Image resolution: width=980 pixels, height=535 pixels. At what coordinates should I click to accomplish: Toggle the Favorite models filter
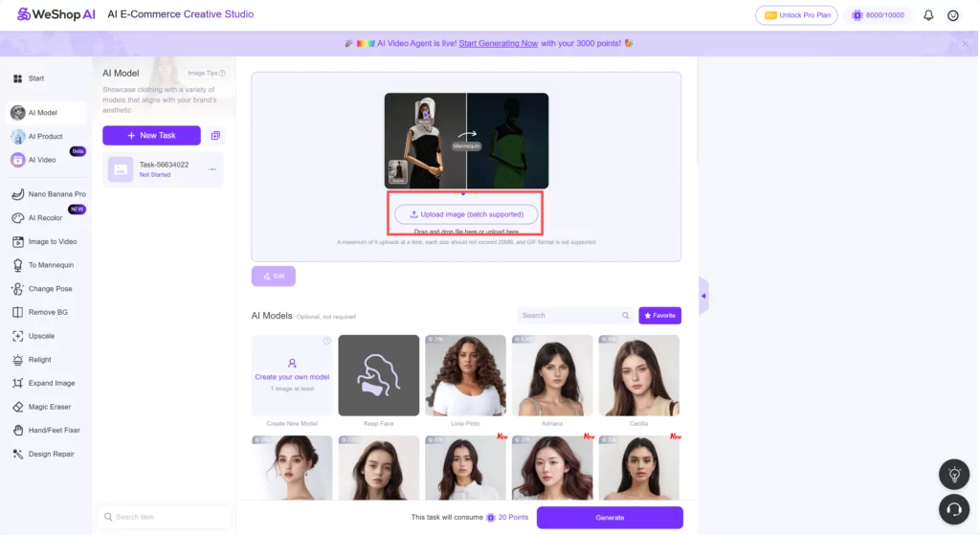(660, 316)
